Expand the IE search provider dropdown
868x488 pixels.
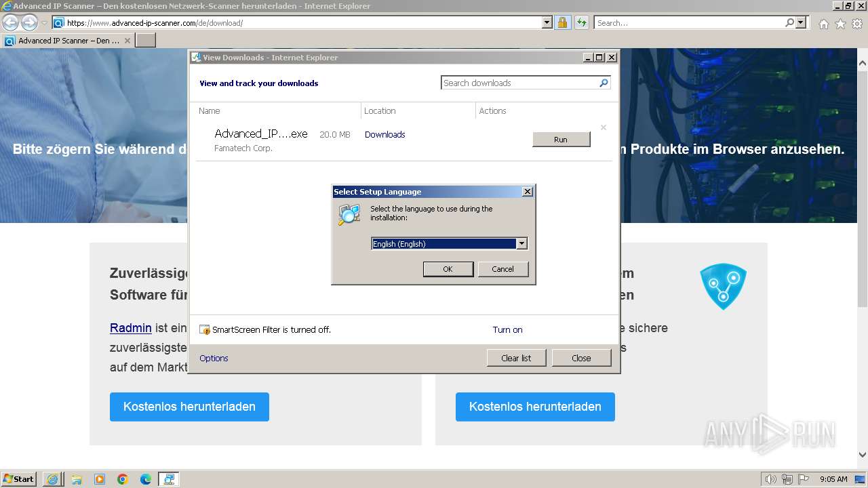(x=802, y=22)
